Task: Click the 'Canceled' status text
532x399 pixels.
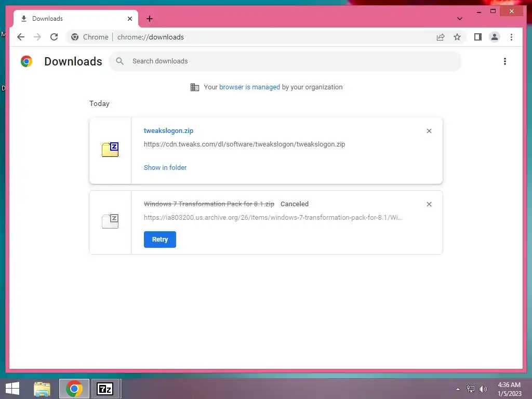Action: tap(295, 204)
